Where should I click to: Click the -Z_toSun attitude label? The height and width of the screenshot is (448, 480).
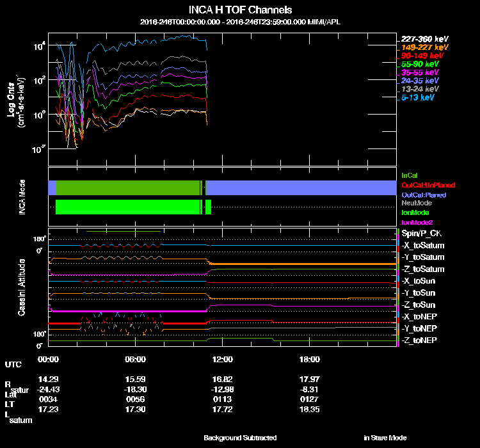418,305
